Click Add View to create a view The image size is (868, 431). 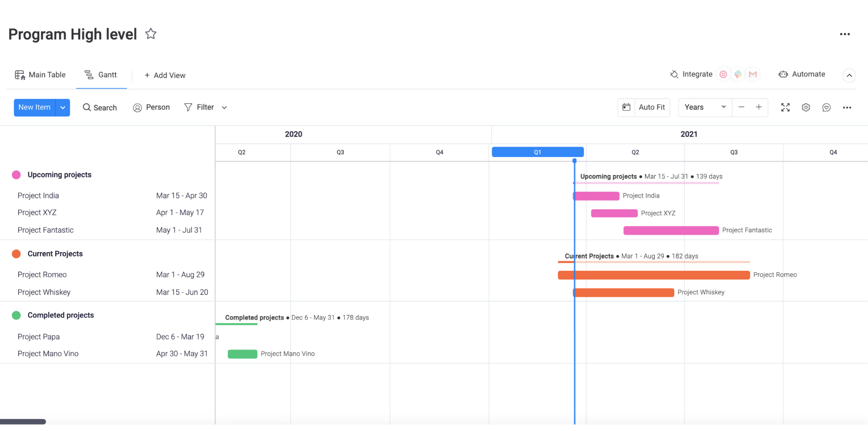(x=164, y=75)
